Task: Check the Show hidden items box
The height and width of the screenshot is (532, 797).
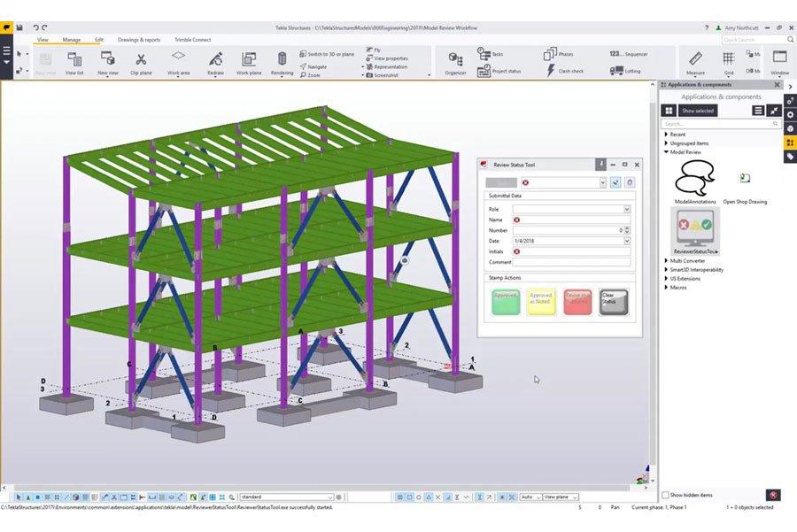Action: [x=664, y=495]
